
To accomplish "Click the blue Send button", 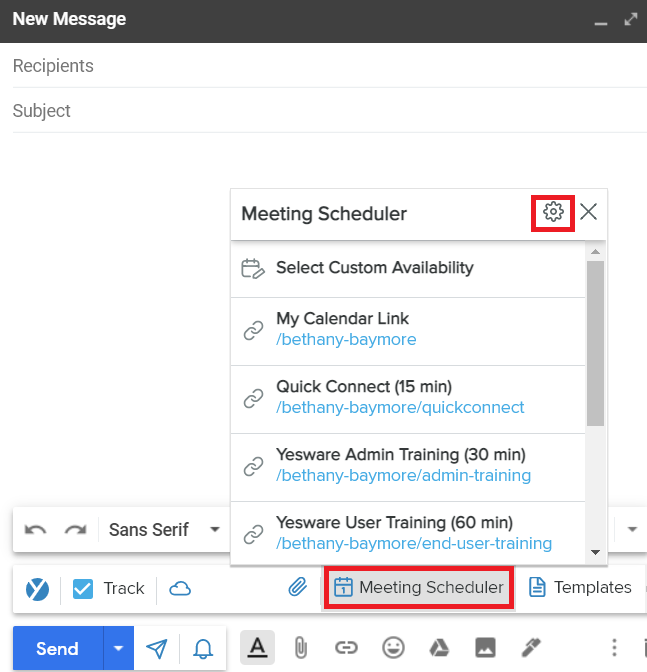I will [58, 648].
